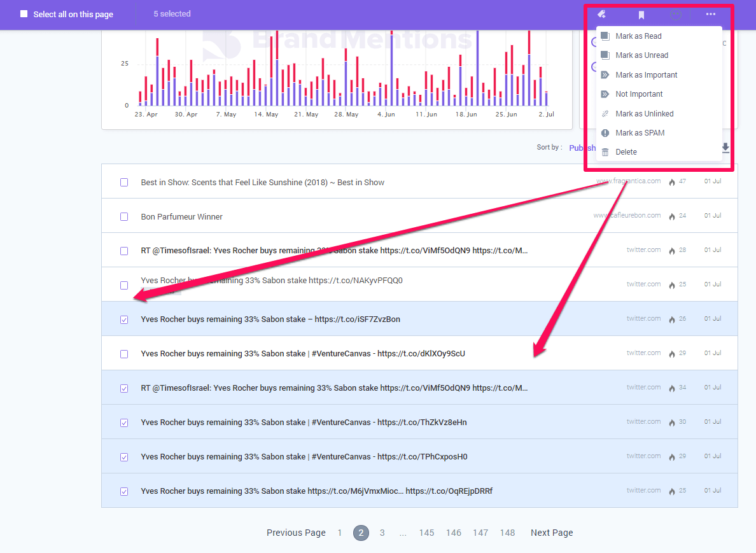The image size is (756, 553).
Task: Jump to page 147
Action: (x=480, y=533)
